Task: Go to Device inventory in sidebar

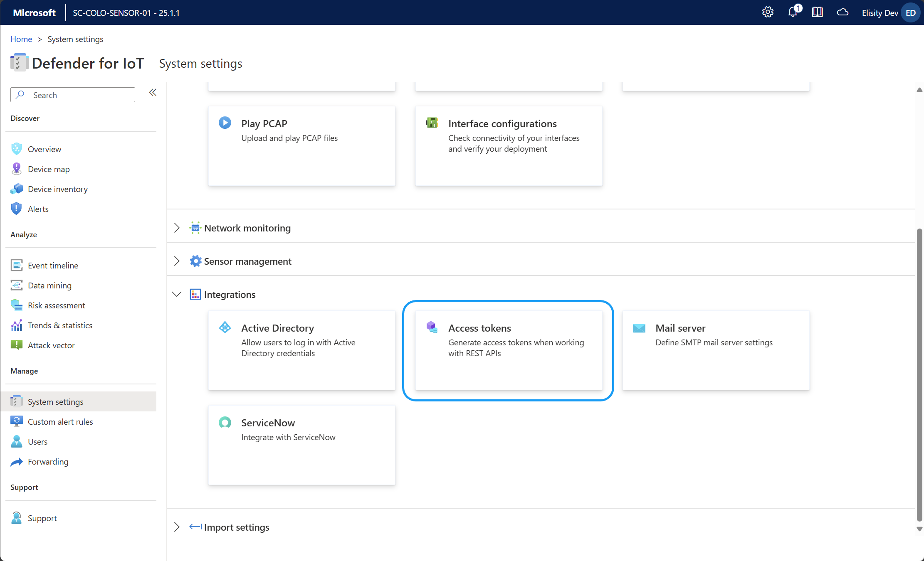Action: pos(57,189)
